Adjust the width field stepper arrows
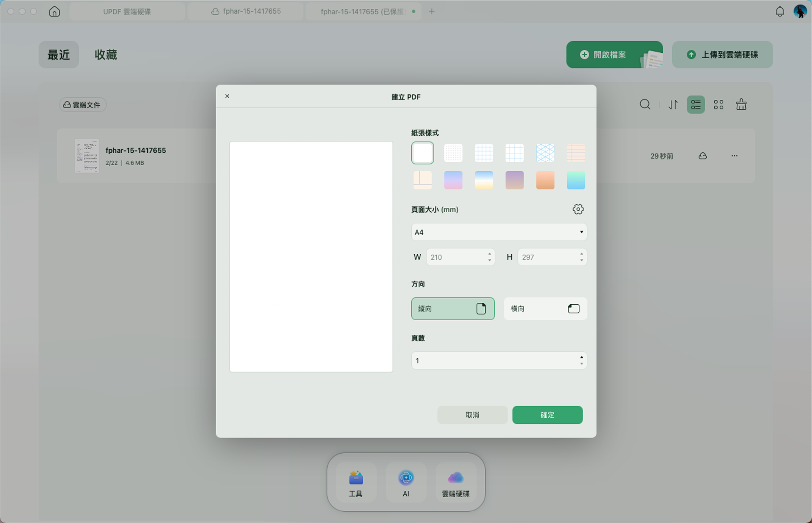The height and width of the screenshot is (523, 812). [x=490, y=257]
